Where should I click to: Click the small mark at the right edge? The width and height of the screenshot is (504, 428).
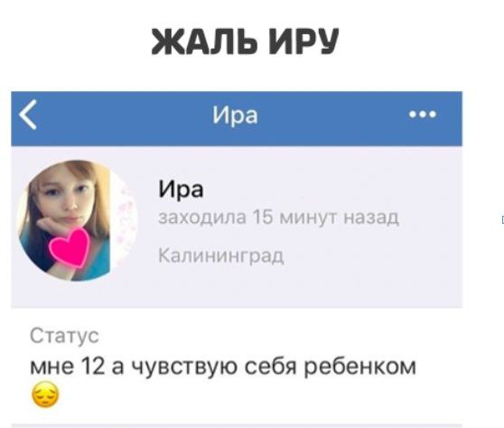(x=502, y=219)
